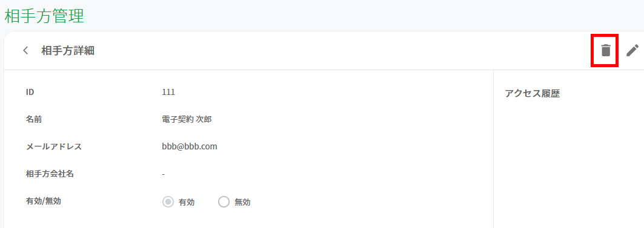Select the 有効 radio button
Image resolution: width=644 pixels, height=228 pixels.
(x=168, y=202)
